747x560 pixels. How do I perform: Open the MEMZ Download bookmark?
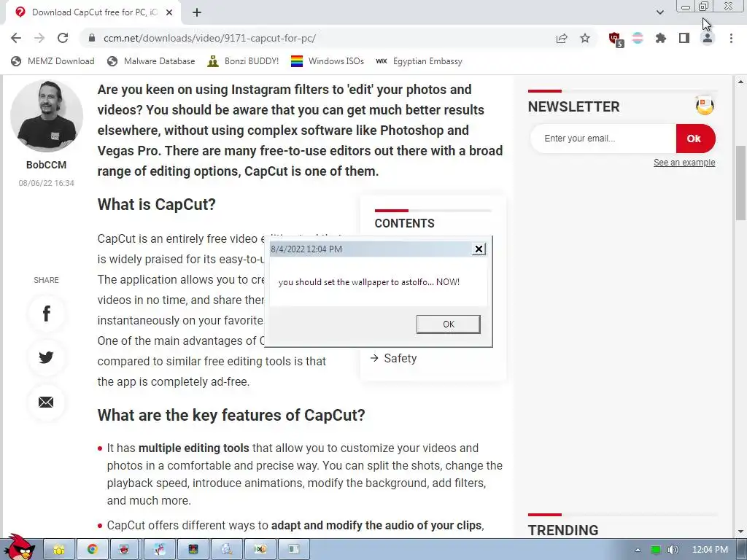[x=53, y=61]
